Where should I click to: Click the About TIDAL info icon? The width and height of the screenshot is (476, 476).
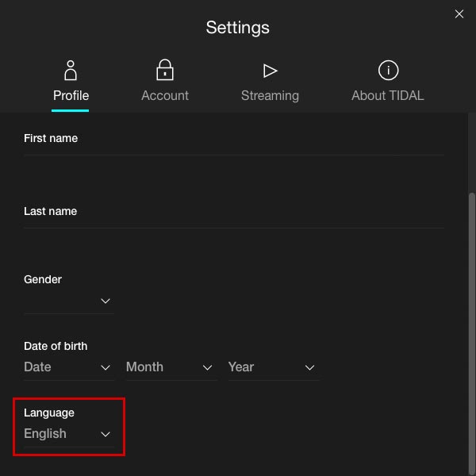388,71
